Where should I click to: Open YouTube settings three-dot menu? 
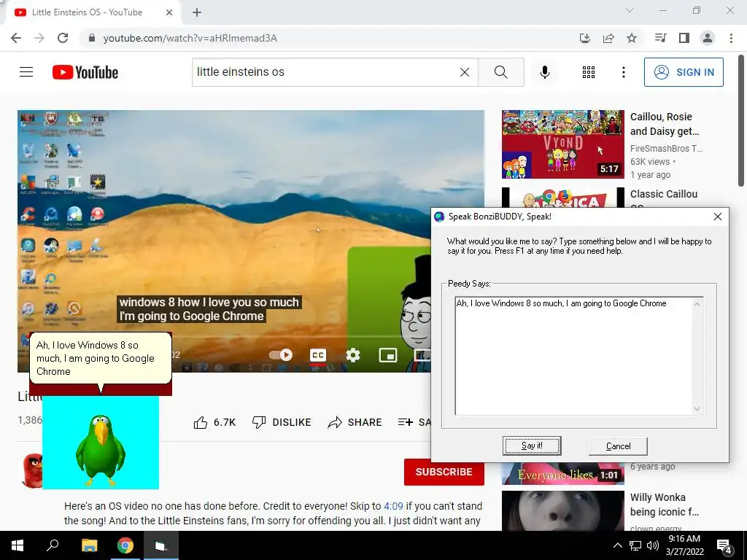coord(624,72)
